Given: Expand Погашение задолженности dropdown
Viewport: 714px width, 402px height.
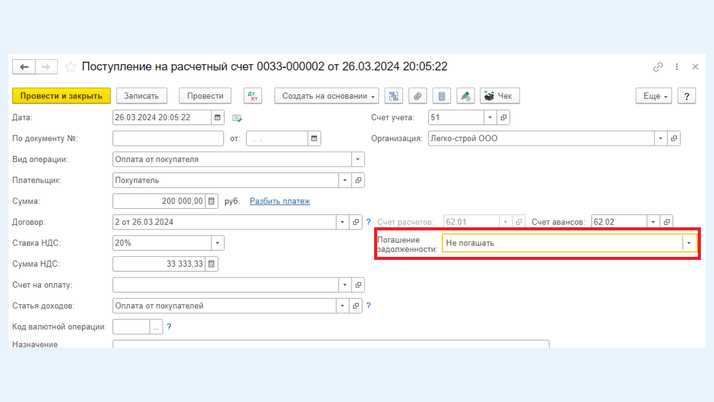Looking at the screenshot, I should 688,243.
